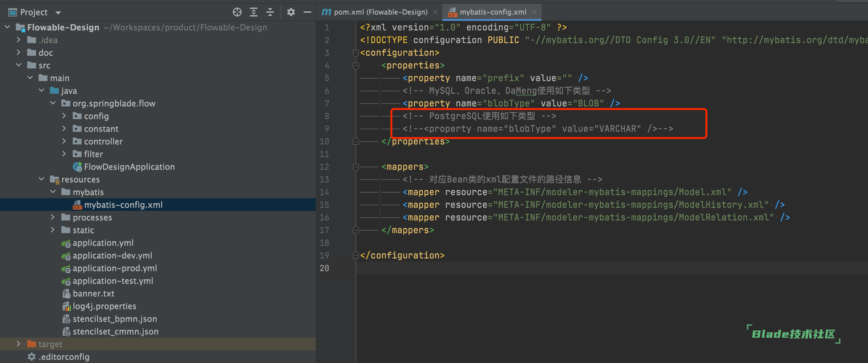
Task: Click the .editorconfig gear icon
Action: (x=31, y=357)
